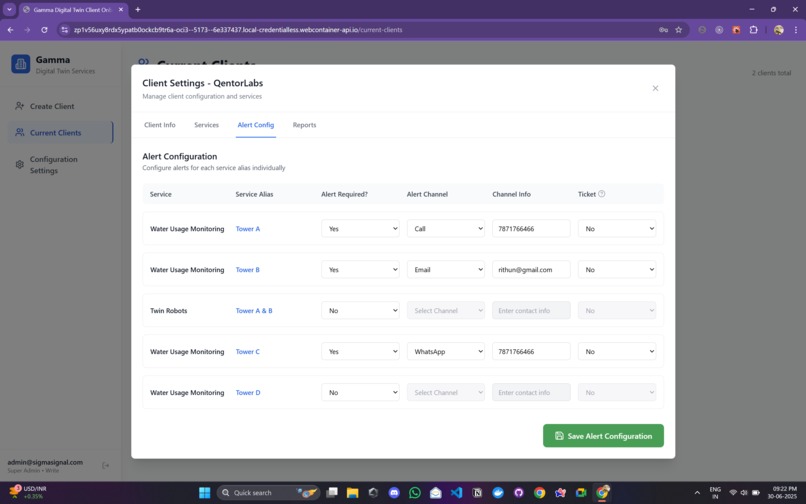Click the Tower C service alias link
The image size is (806, 504).
(248, 352)
